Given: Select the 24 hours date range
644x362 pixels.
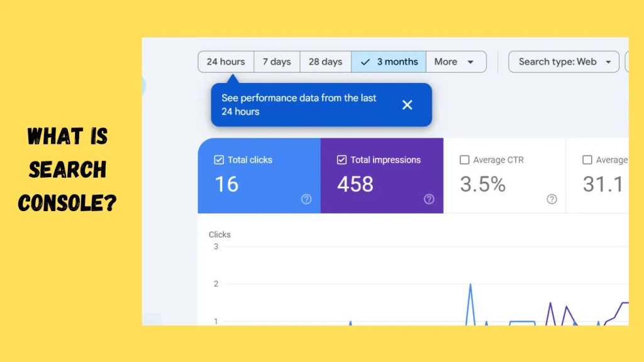Looking at the screenshot, I should coord(226,62).
